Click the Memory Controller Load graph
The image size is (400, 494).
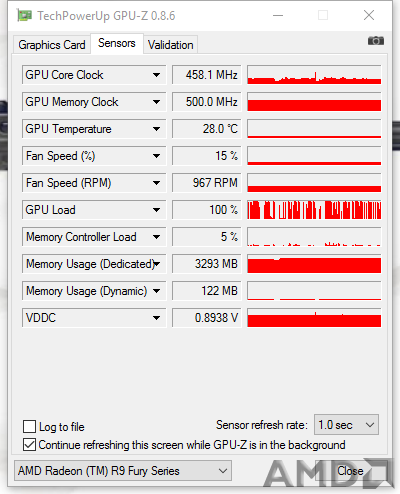(x=314, y=237)
